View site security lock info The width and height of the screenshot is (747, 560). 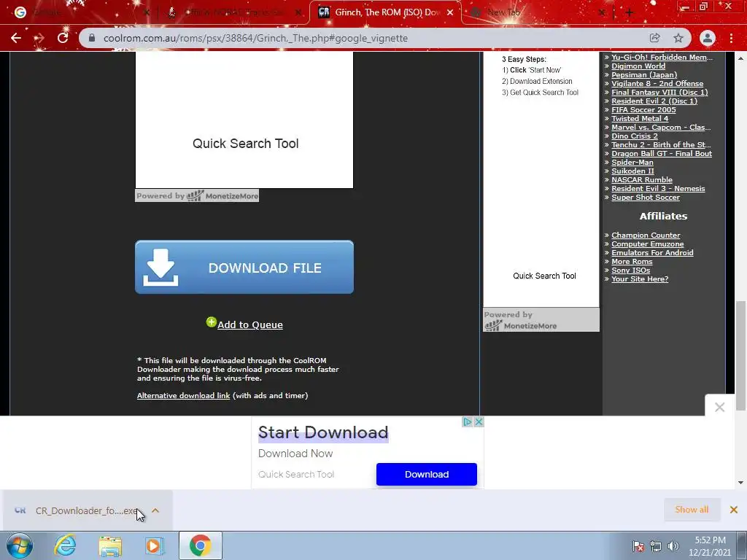[x=93, y=38]
